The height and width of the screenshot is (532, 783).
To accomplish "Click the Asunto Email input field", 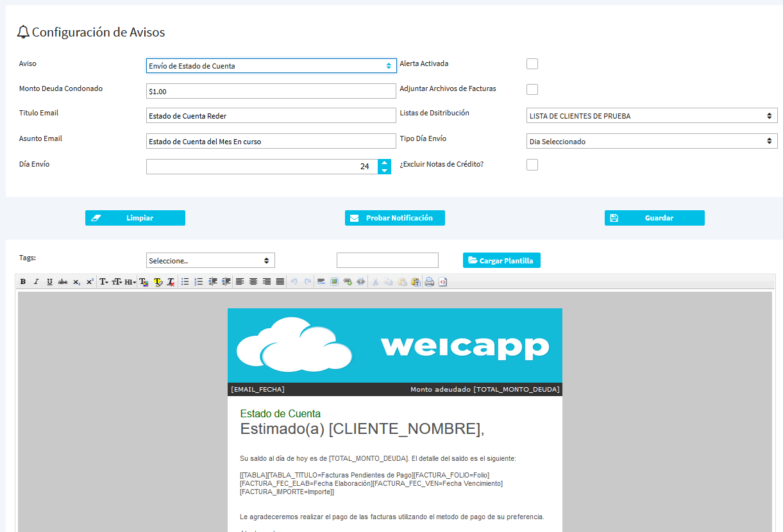I will coord(271,142).
